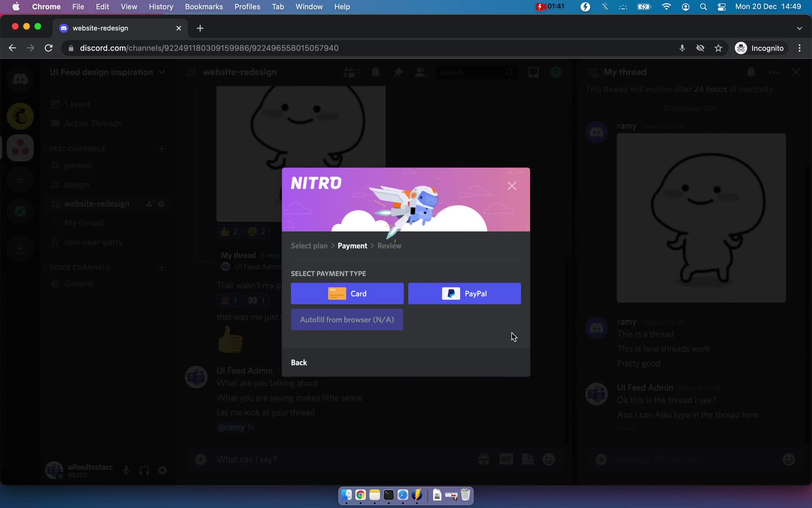The image size is (812, 508).
Task: Create channel in TEXT CHANNELS
Action: [162, 149]
